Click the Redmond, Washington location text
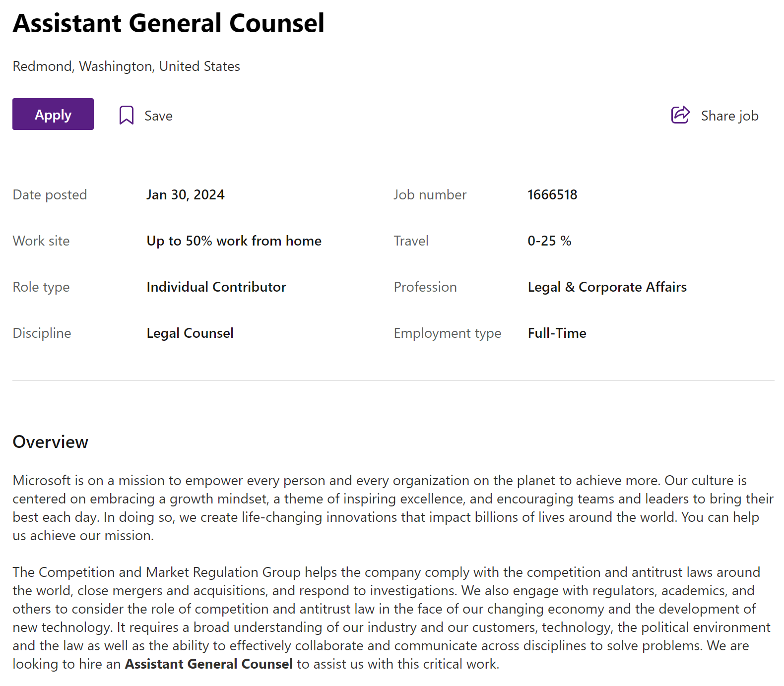784x686 pixels. pos(126,66)
